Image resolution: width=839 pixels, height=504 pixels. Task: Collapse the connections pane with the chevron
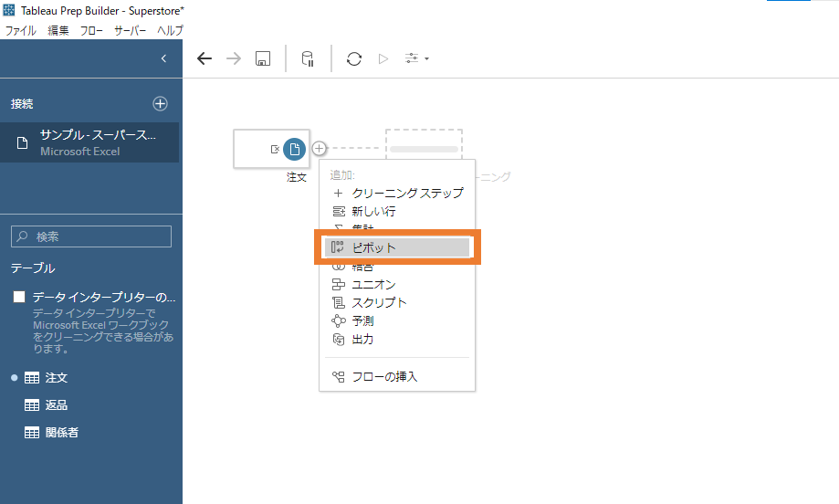click(x=163, y=58)
